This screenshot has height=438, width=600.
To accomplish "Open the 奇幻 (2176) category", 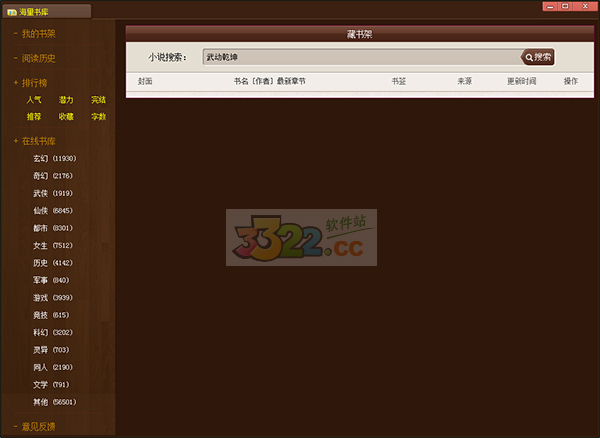I will click(53, 176).
